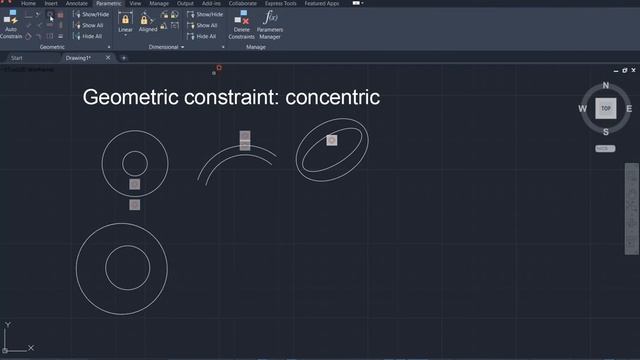Click Show All in the Geometric panel

pos(88,25)
